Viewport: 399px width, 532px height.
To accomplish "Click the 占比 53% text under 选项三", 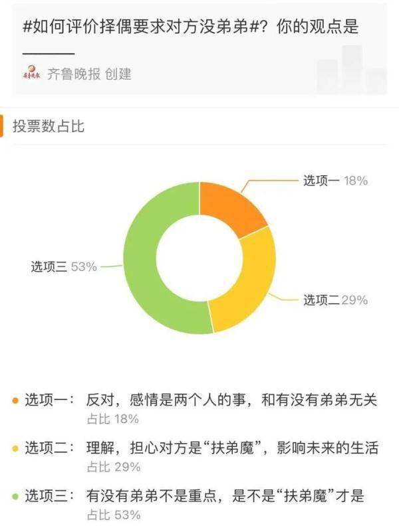I will (113, 515).
